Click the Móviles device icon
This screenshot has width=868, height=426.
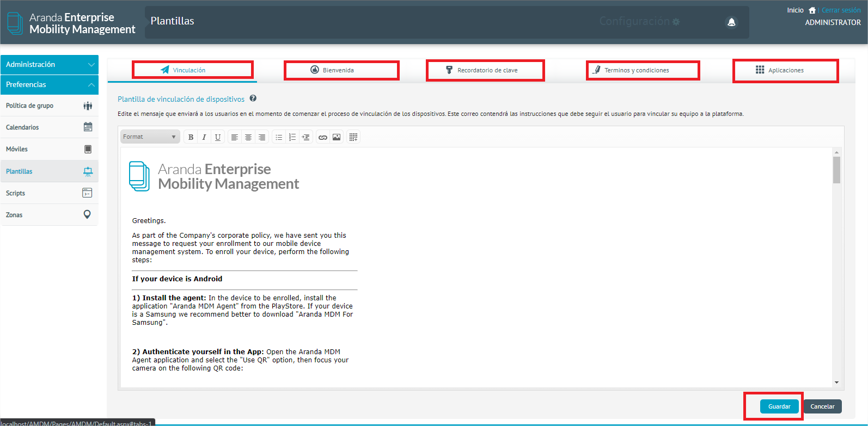click(88, 149)
